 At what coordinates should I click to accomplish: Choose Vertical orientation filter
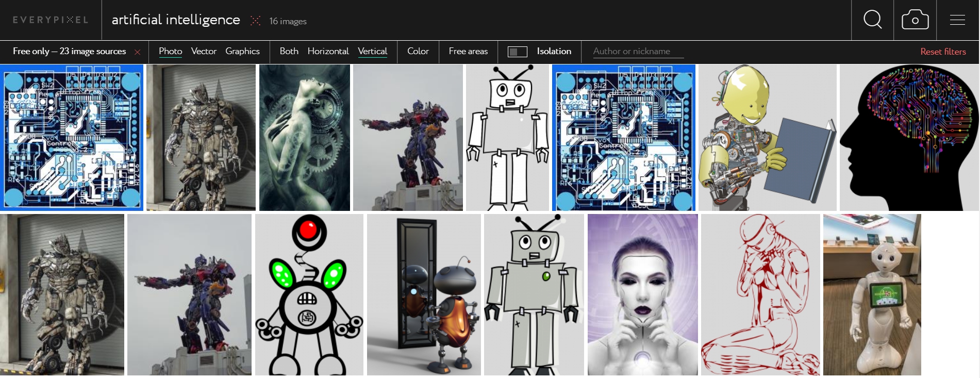372,51
